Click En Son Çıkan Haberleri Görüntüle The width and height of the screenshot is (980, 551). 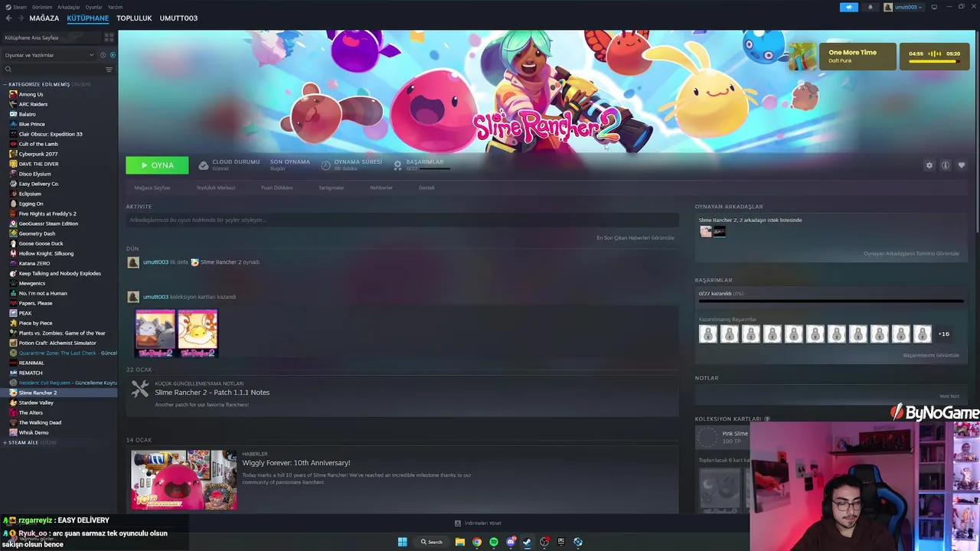coord(635,238)
